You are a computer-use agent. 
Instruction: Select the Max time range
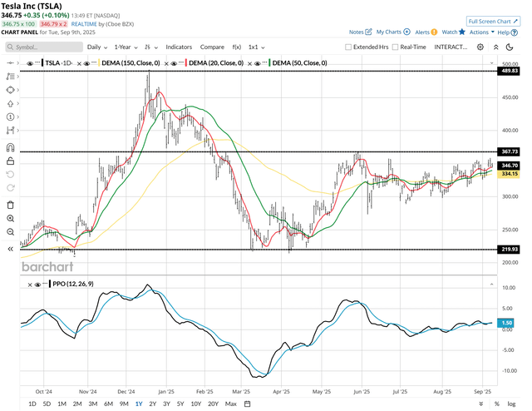[231, 404]
